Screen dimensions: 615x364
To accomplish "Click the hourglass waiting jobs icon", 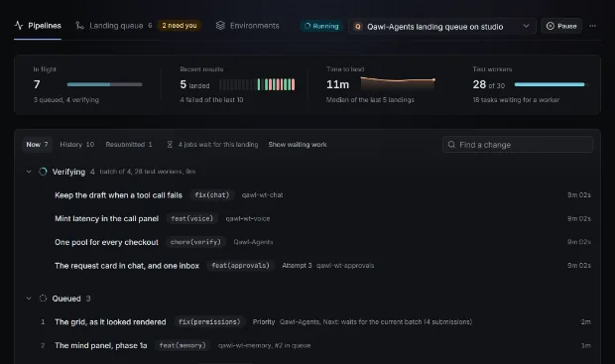I will click(x=170, y=145).
